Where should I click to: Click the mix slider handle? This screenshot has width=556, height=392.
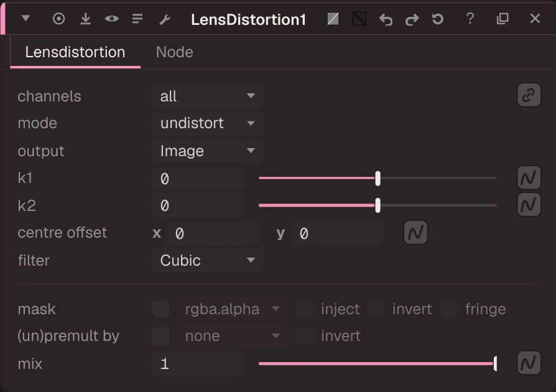click(496, 363)
